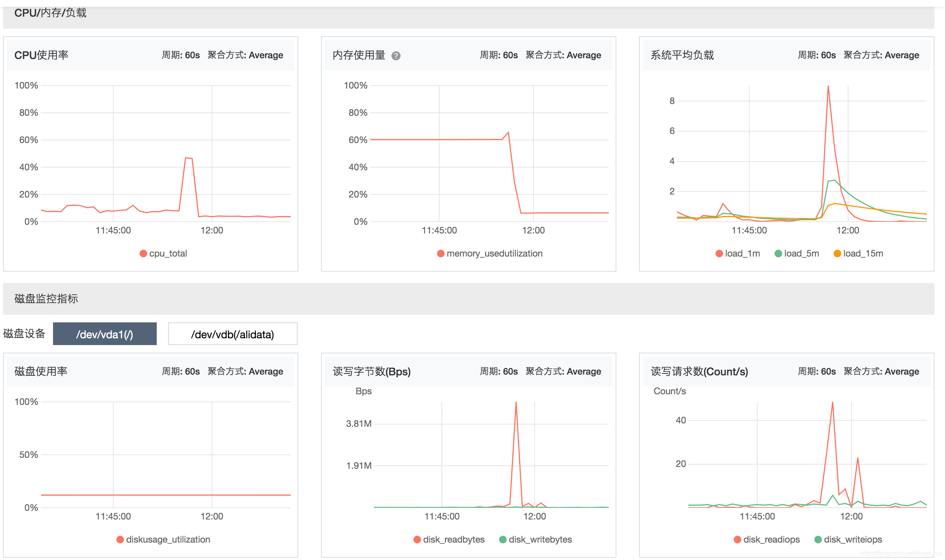This screenshot has width=945, height=560.
Task: Click 磁盘监控指标 section header
Action: 46,299
